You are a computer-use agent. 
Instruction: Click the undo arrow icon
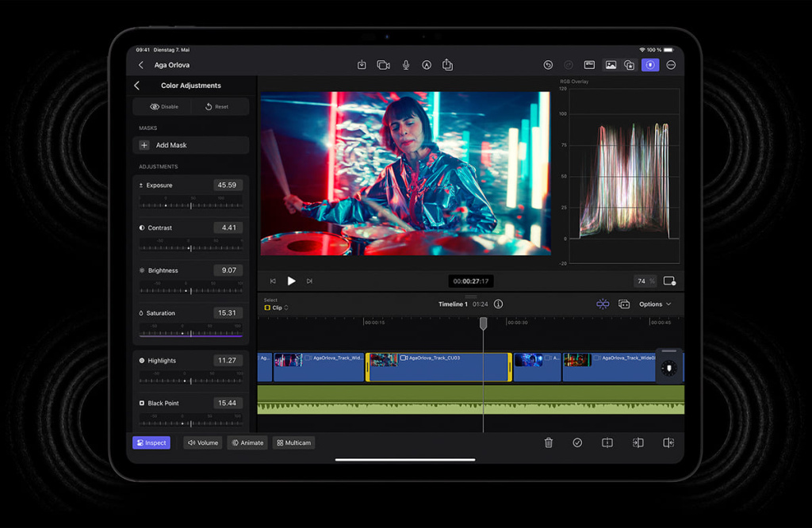point(548,65)
